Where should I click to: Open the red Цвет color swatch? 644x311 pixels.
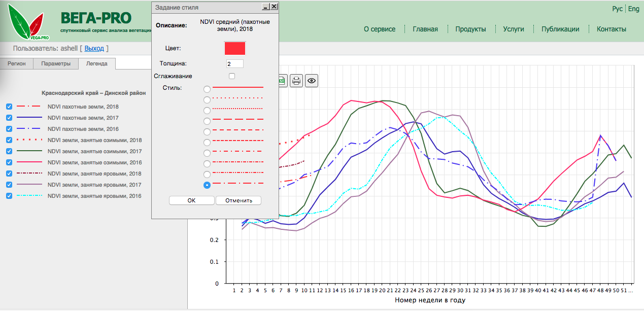[235, 48]
